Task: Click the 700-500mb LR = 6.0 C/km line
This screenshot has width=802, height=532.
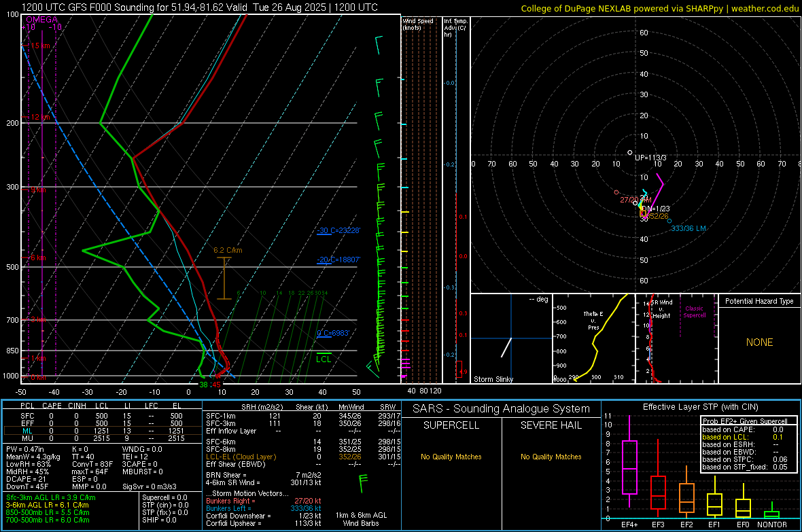Action: pyautogui.click(x=48, y=520)
